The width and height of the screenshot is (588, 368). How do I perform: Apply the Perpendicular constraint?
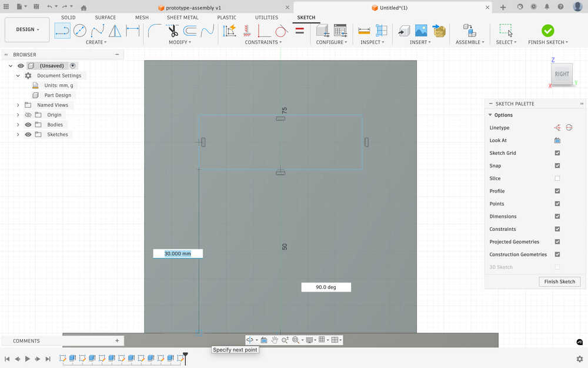pyautogui.click(x=263, y=31)
